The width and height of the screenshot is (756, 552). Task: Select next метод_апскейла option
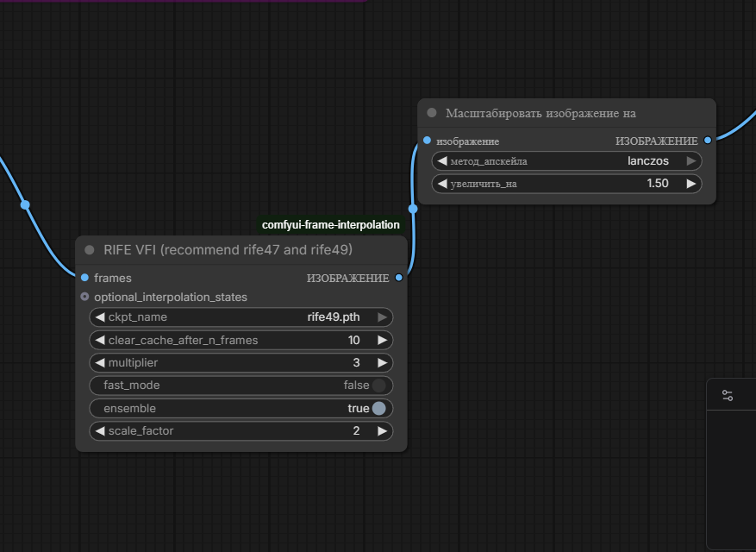(691, 161)
